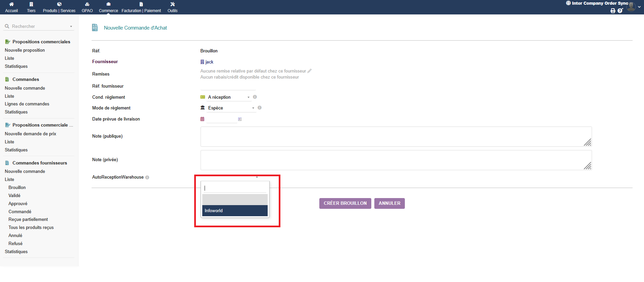Open the delivery date calendar icon
The width and height of the screenshot is (644, 282).
click(202, 119)
